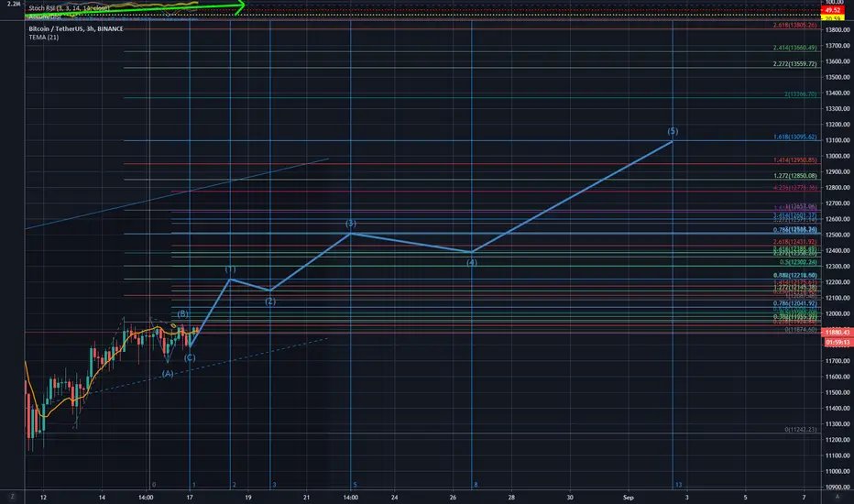Viewport: 854px width, 504px height.
Task: Open the Bitcoin / TetherUS symbol legend
Action: pos(76,29)
